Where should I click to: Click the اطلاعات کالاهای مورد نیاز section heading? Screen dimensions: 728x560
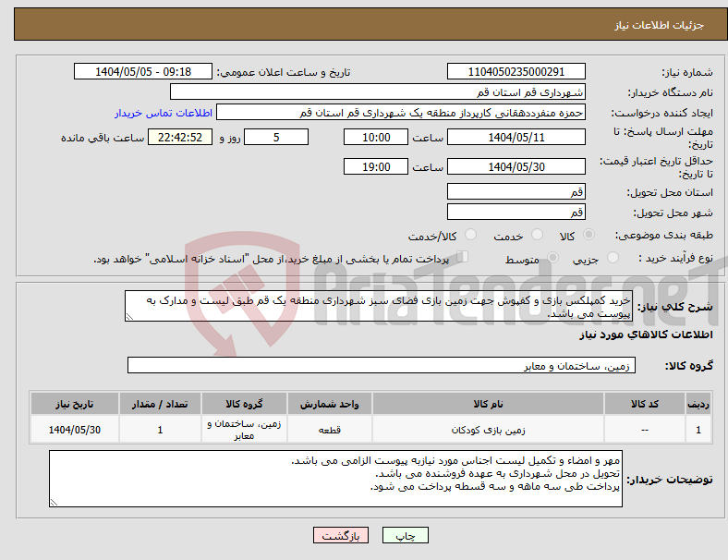pos(646,335)
